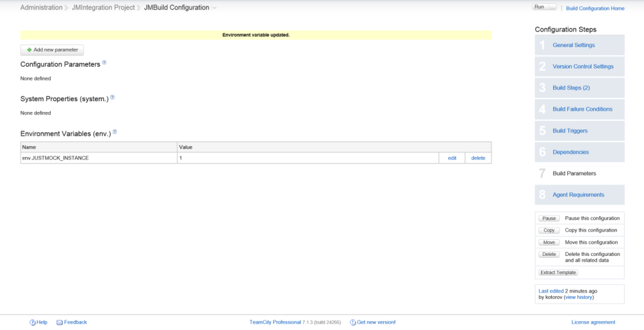Click the Environment variable updated message
The image size is (644, 330).
click(256, 36)
